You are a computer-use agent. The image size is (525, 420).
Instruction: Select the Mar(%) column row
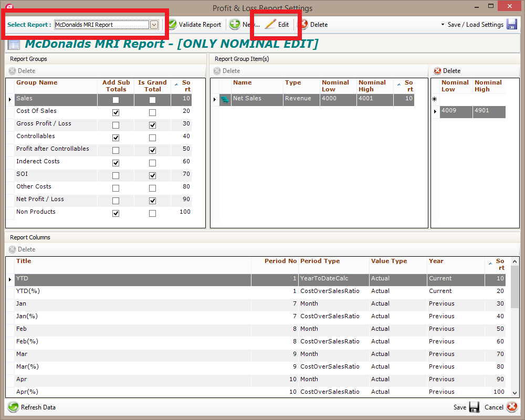[260, 367]
